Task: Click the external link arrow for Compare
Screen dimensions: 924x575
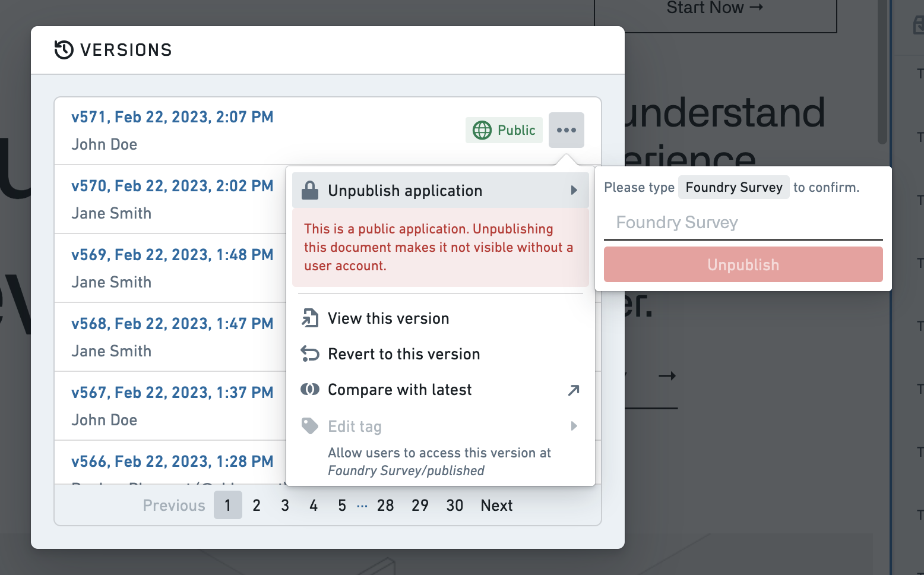Action: [x=573, y=390]
